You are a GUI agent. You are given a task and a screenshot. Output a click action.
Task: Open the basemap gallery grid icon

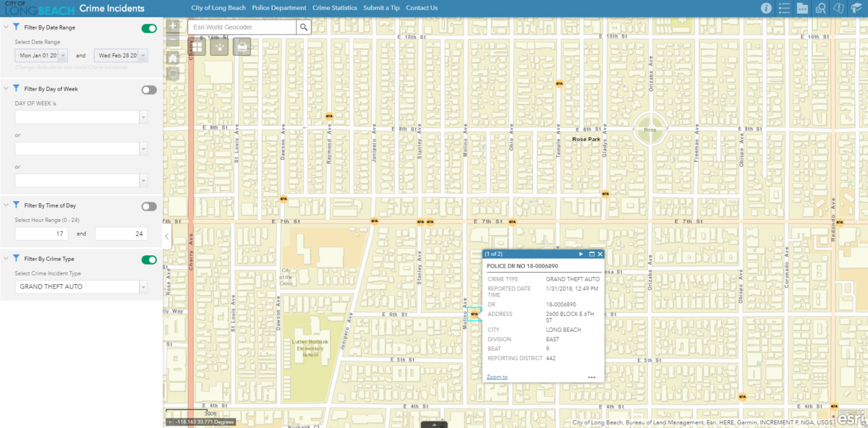point(197,46)
